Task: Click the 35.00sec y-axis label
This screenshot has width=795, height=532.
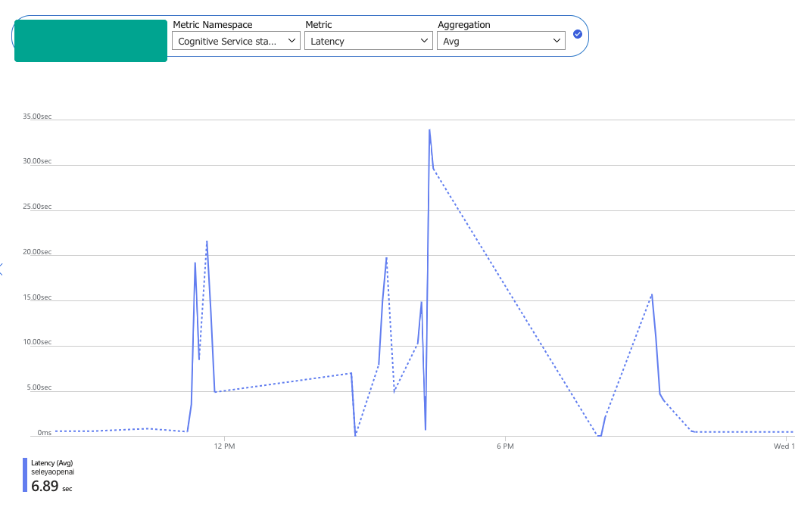Action: click(37, 116)
